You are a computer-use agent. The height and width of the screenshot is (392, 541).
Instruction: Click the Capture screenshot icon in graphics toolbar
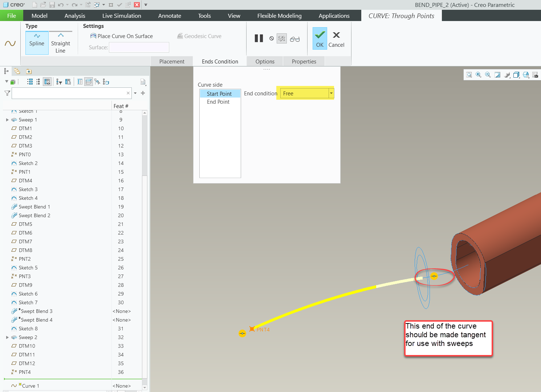(535, 75)
